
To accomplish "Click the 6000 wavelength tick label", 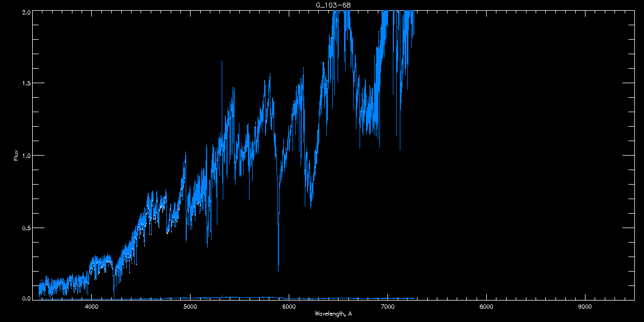I will coord(289,307).
